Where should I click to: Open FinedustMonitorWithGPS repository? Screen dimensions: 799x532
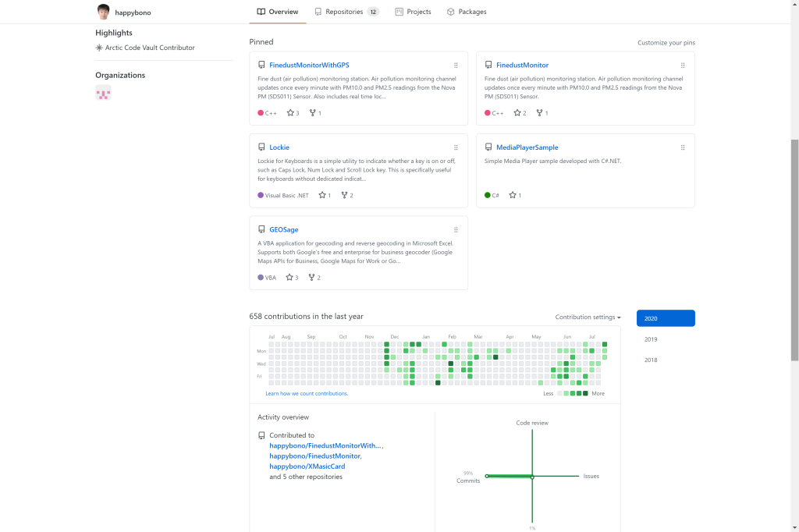309,66
